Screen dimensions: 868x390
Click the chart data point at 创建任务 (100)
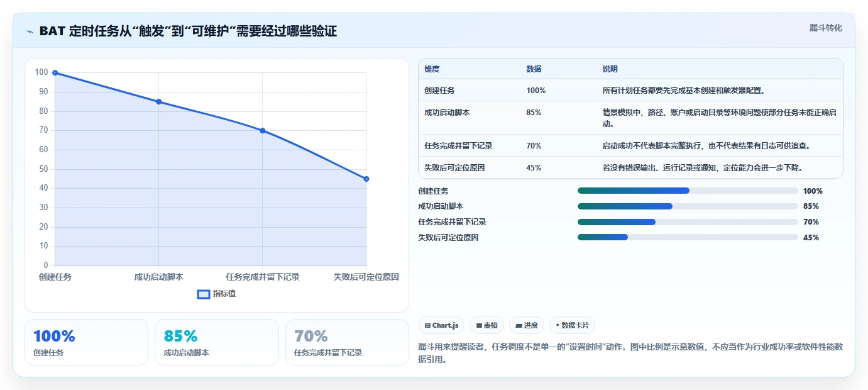(x=55, y=73)
